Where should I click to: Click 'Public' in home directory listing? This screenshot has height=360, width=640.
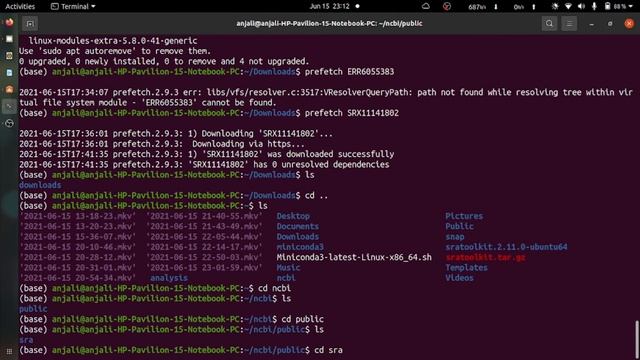click(x=459, y=227)
